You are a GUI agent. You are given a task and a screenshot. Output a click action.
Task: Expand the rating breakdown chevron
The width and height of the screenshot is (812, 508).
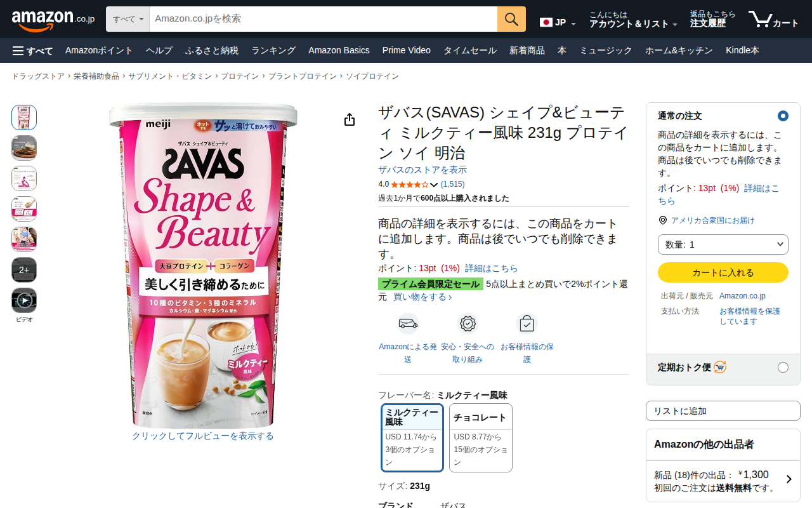pos(434,185)
